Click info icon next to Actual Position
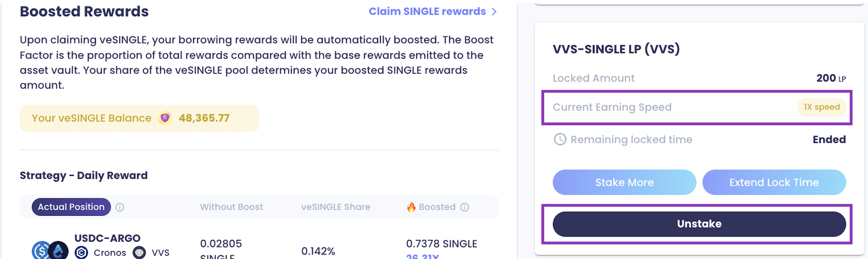The width and height of the screenshot is (868, 259). pyautogui.click(x=120, y=207)
